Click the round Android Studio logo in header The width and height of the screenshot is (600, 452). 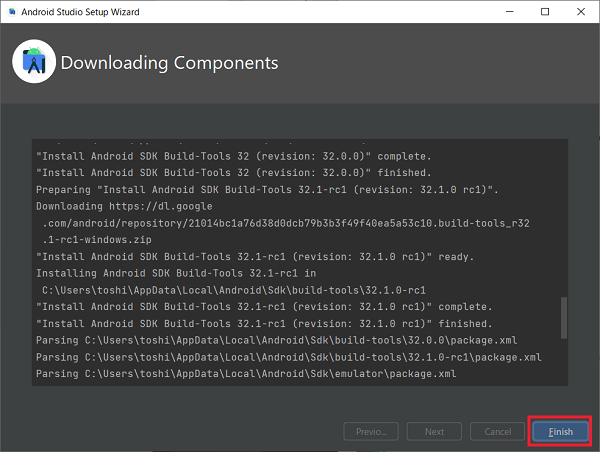34,61
